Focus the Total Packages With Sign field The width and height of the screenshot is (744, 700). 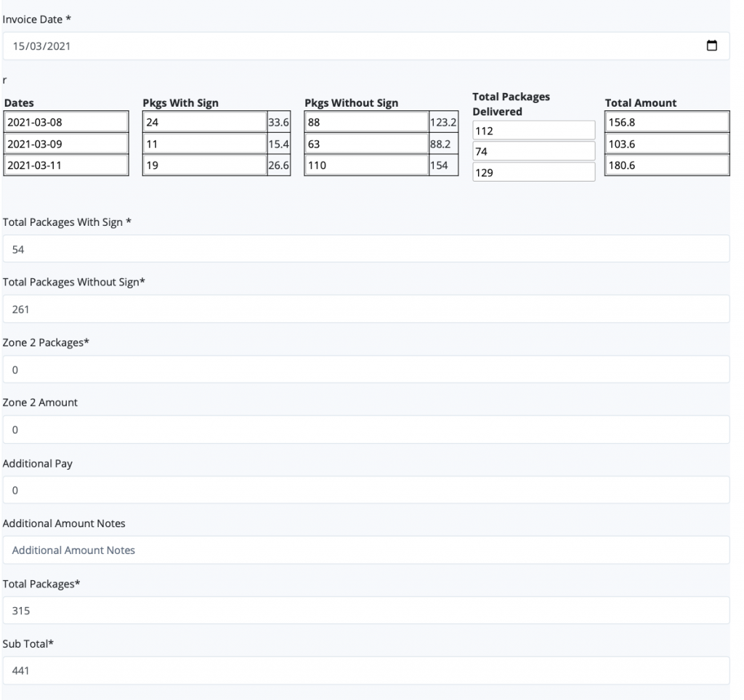click(366, 249)
